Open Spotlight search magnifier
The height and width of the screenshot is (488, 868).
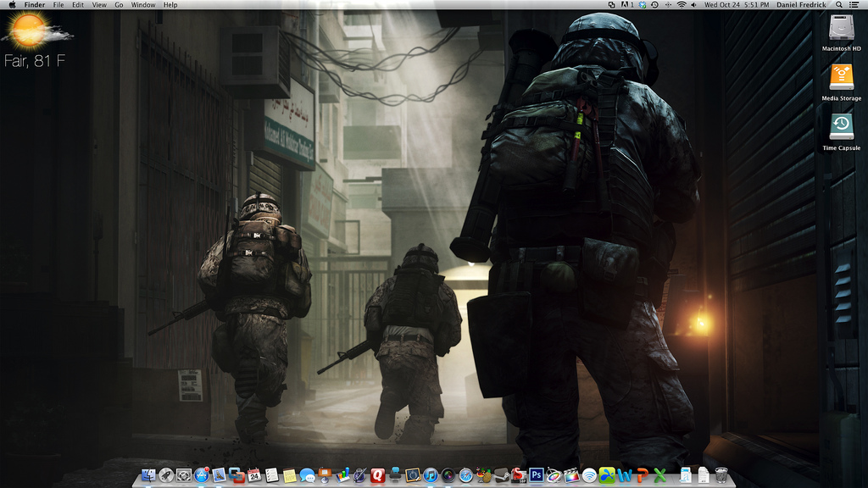pos(839,4)
